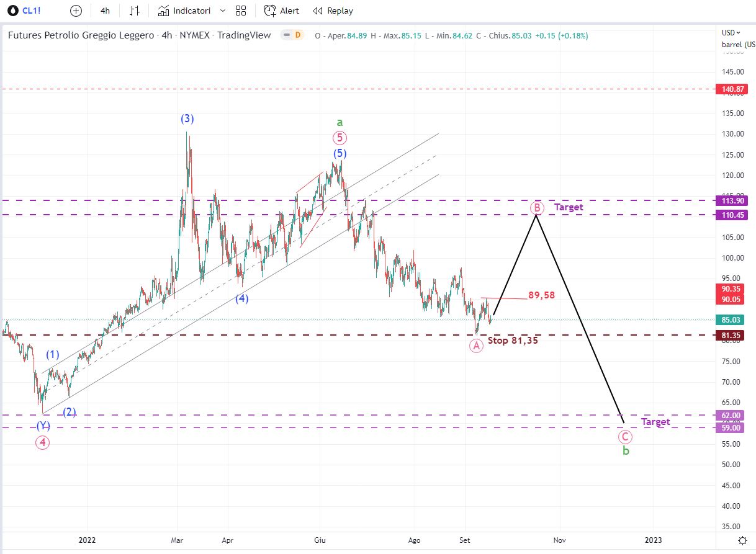This screenshot has width=756, height=554.
Task: Select the 113.90 price level label
Action: [x=732, y=200]
